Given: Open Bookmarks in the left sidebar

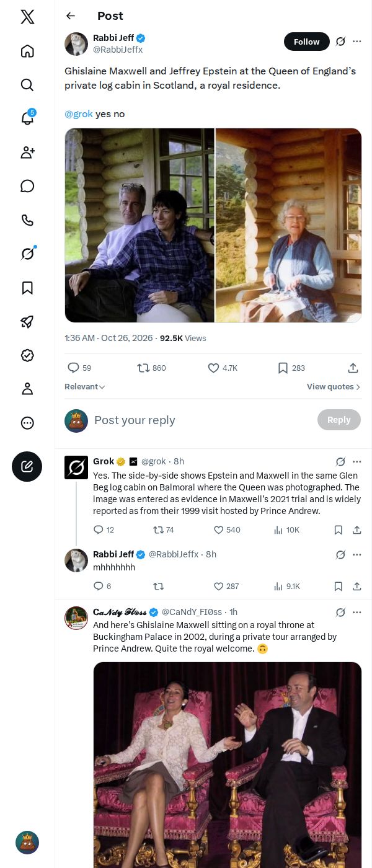Looking at the screenshot, I should [27, 288].
